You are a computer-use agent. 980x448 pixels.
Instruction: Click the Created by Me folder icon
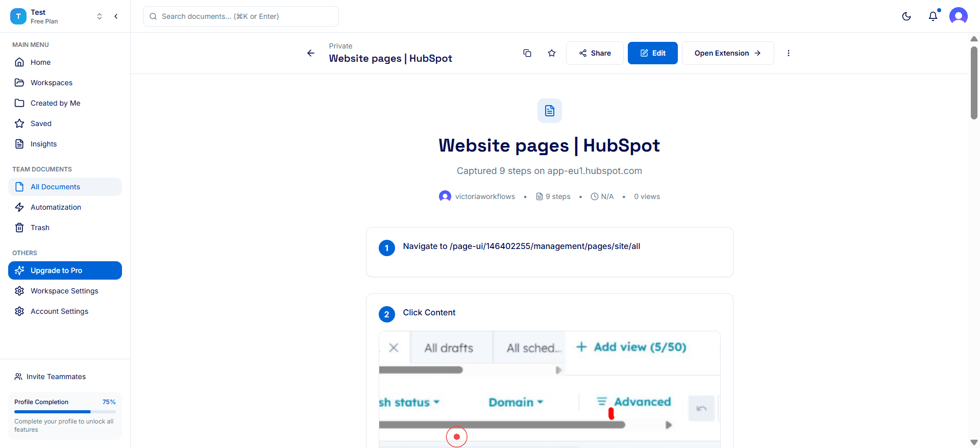[19, 103]
